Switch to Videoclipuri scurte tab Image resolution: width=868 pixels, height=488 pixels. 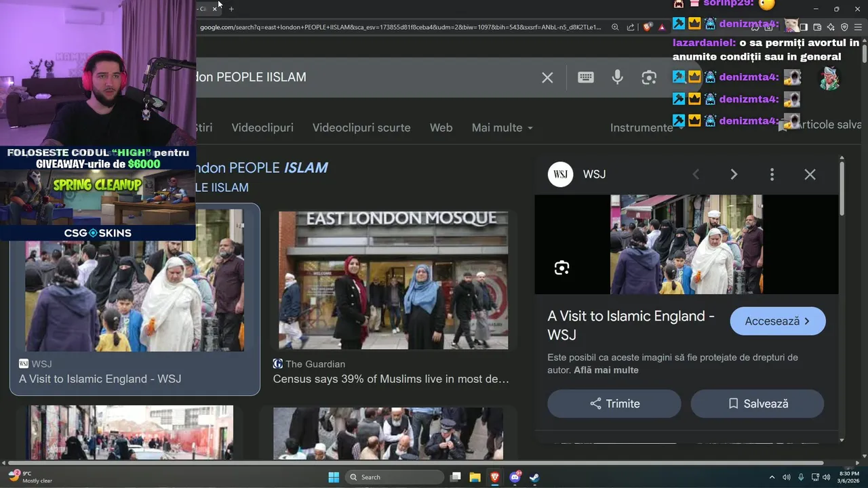click(361, 127)
